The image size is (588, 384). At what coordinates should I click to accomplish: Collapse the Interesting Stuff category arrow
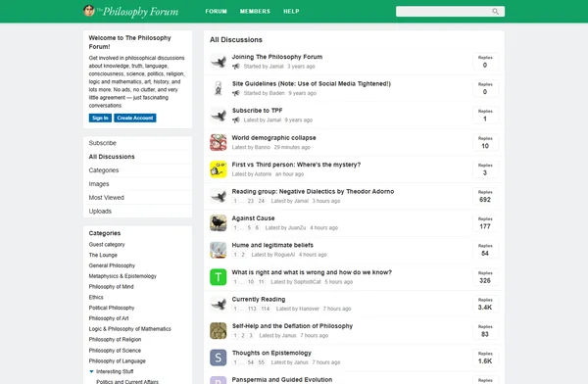pyautogui.click(x=91, y=371)
